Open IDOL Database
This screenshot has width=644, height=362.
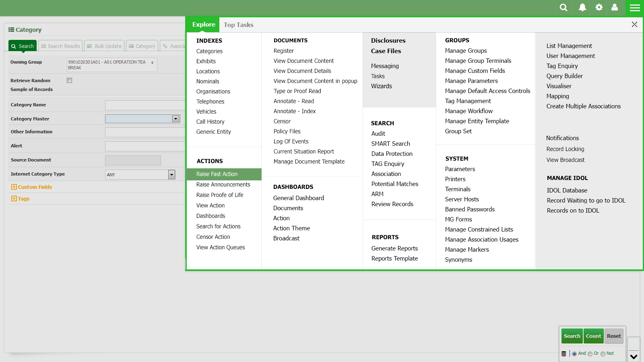tap(567, 190)
